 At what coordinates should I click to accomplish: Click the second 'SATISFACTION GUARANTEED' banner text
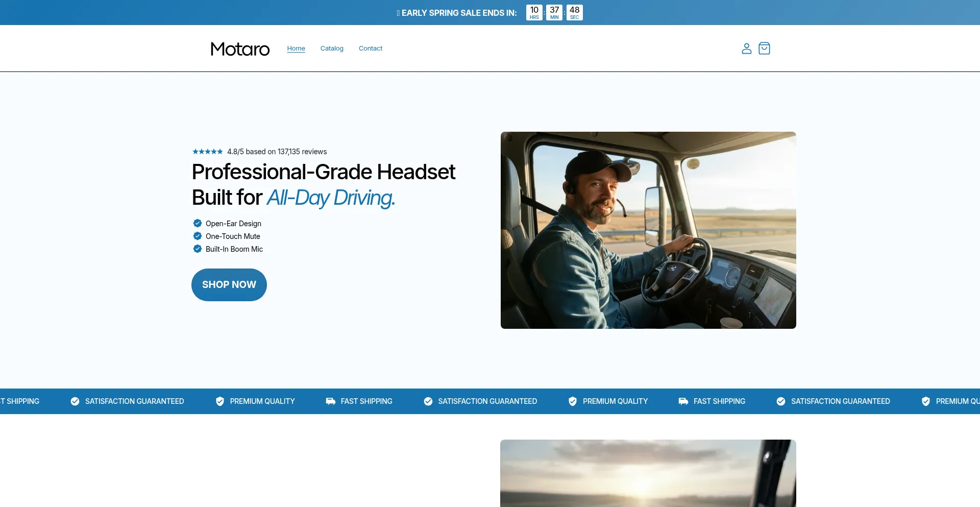487,401
